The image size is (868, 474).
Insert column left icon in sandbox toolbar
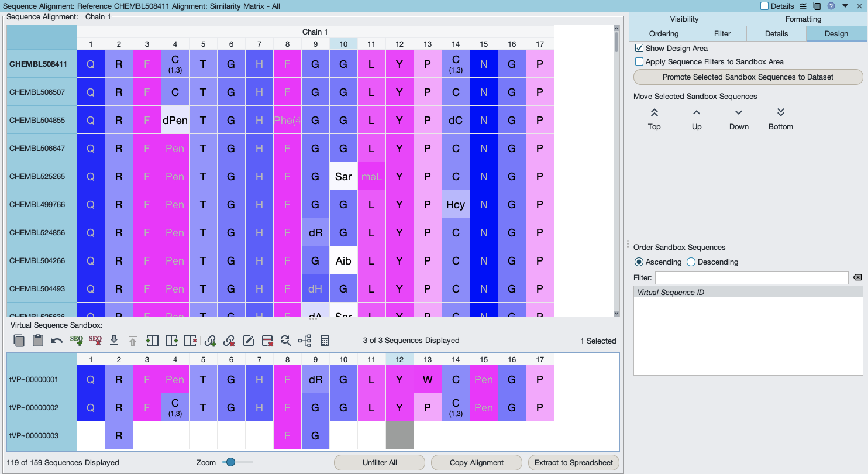coord(152,341)
